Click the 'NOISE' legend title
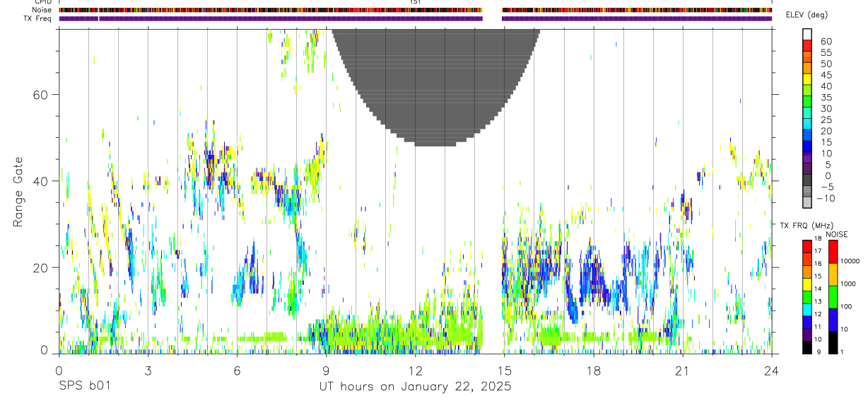 [836, 234]
